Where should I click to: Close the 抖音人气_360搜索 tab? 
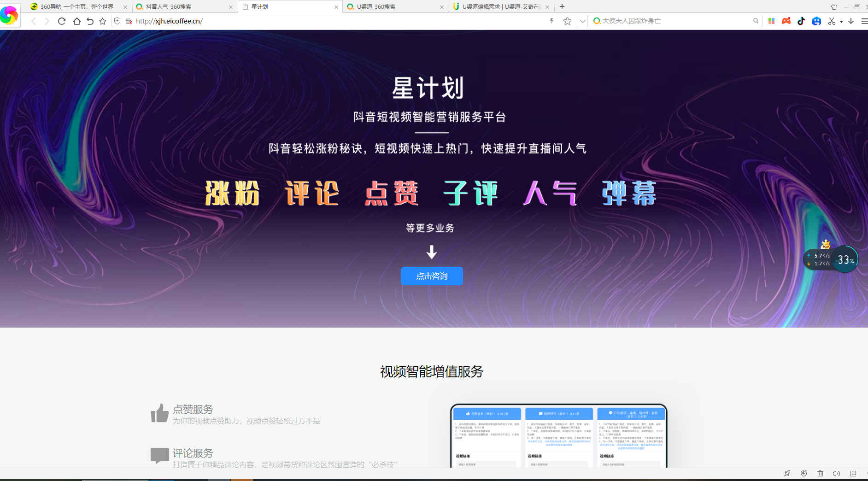[x=231, y=7]
